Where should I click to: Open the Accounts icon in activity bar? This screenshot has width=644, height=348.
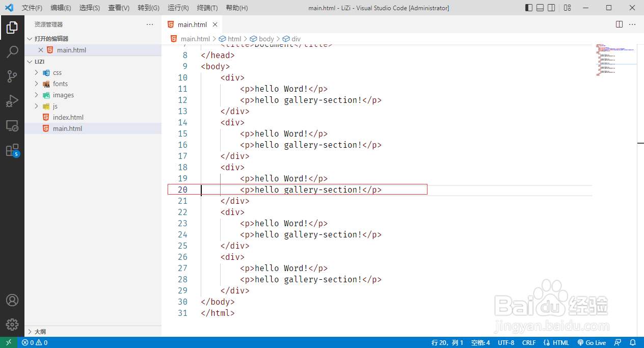pyautogui.click(x=12, y=300)
